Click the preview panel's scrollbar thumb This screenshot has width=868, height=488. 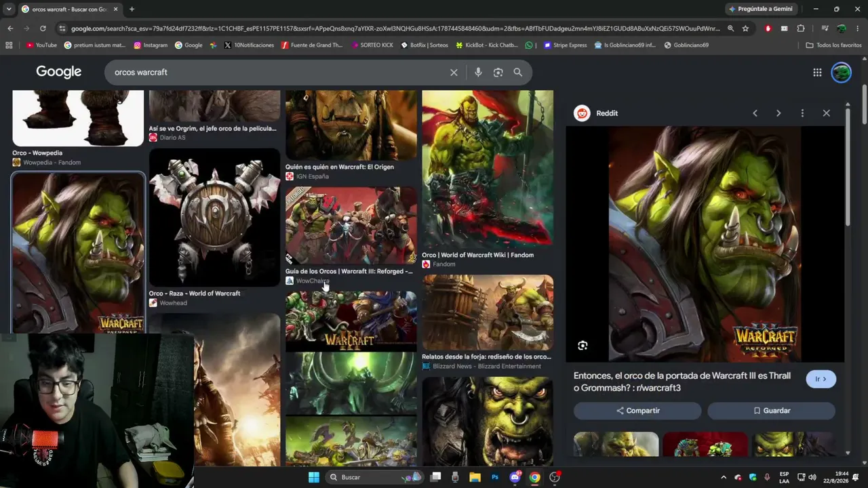pos(848,167)
